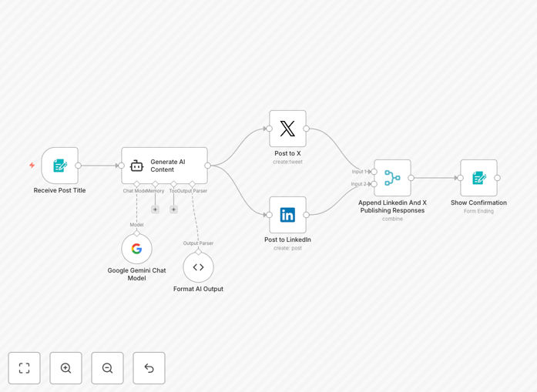Image resolution: width=537 pixels, height=392 pixels.
Task: Click the 'Format AI Output' label
Action: pos(198,289)
